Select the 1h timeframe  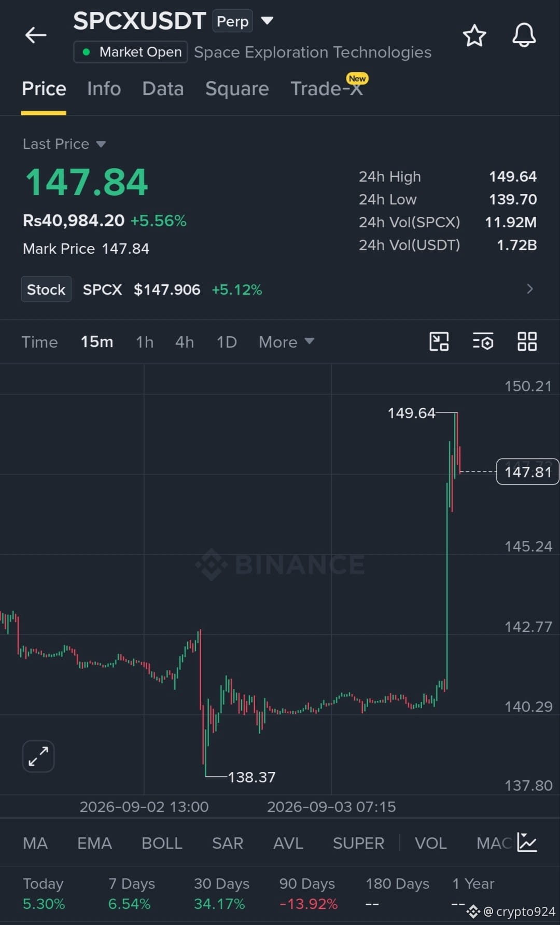[144, 342]
